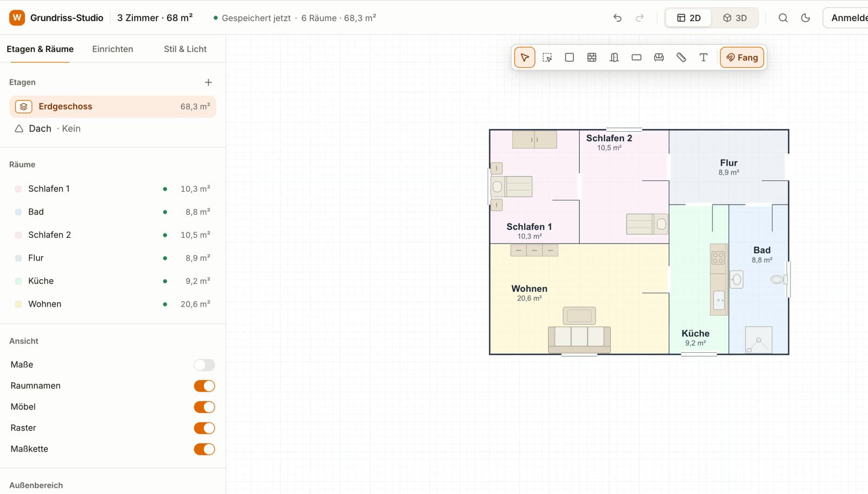868x494 pixels.
Task: Click the Grundriss-Studio logo
Action: point(17,18)
